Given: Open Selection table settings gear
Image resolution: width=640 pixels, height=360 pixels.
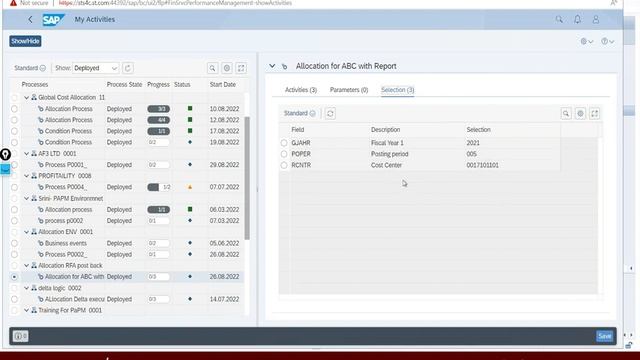Looking at the screenshot, I should pos(580,113).
